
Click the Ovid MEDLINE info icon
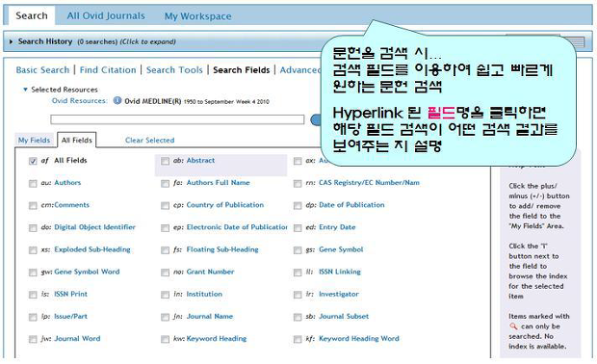click(x=117, y=101)
